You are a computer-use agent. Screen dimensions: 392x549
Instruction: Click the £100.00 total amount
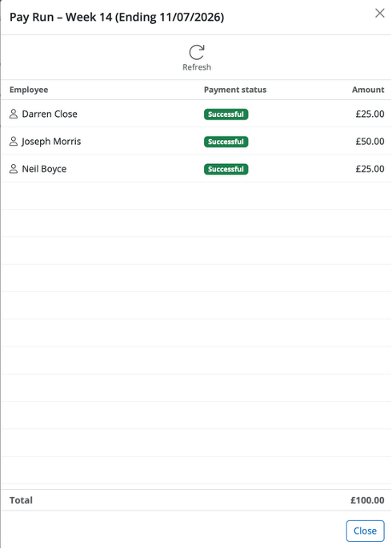pyautogui.click(x=367, y=500)
